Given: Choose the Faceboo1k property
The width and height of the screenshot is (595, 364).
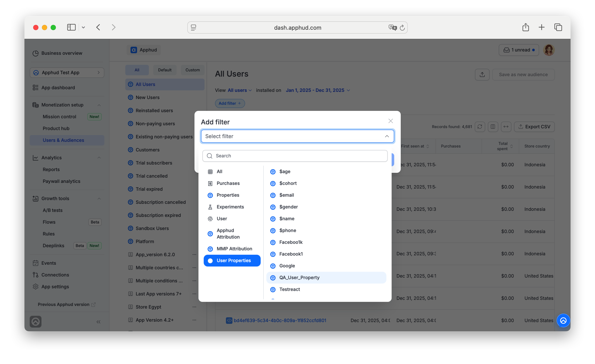Looking at the screenshot, I should coord(326,242).
